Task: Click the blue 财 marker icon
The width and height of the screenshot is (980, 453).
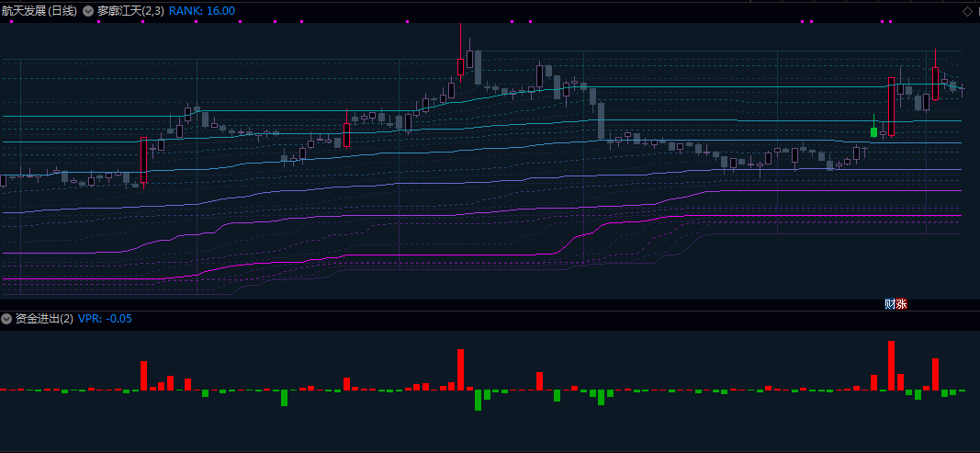Action: [x=890, y=304]
